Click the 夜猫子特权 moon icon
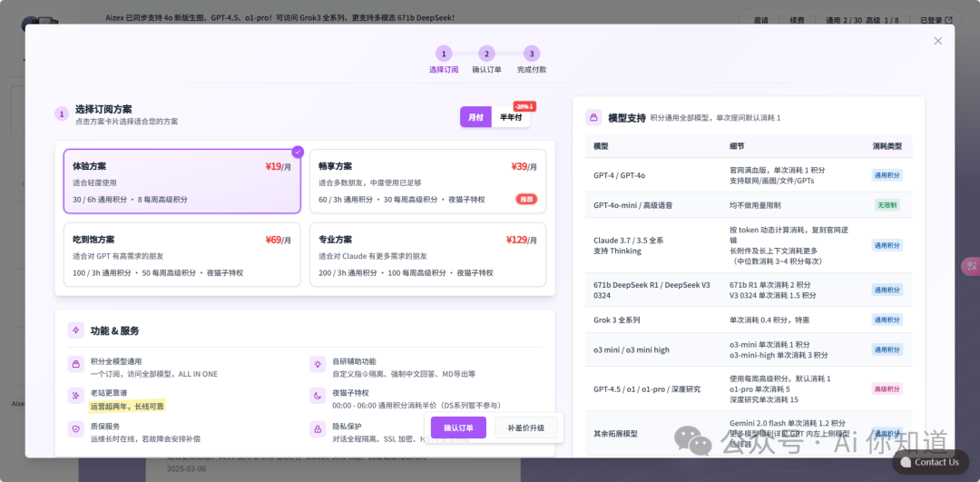 click(318, 396)
